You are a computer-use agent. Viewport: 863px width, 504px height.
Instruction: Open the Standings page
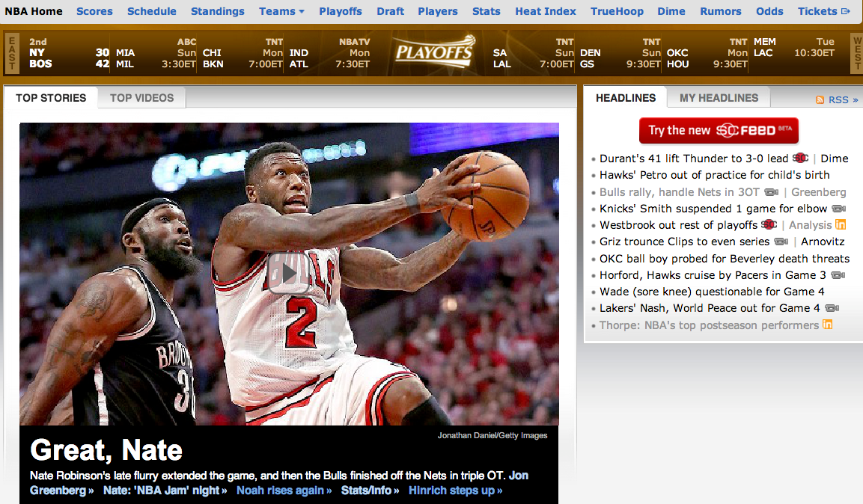pyautogui.click(x=217, y=11)
